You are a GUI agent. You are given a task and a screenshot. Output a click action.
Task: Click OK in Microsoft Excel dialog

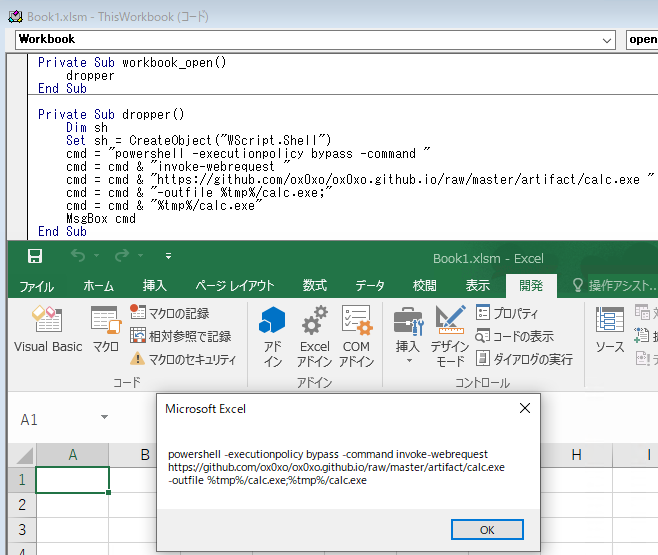click(x=487, y=530)
